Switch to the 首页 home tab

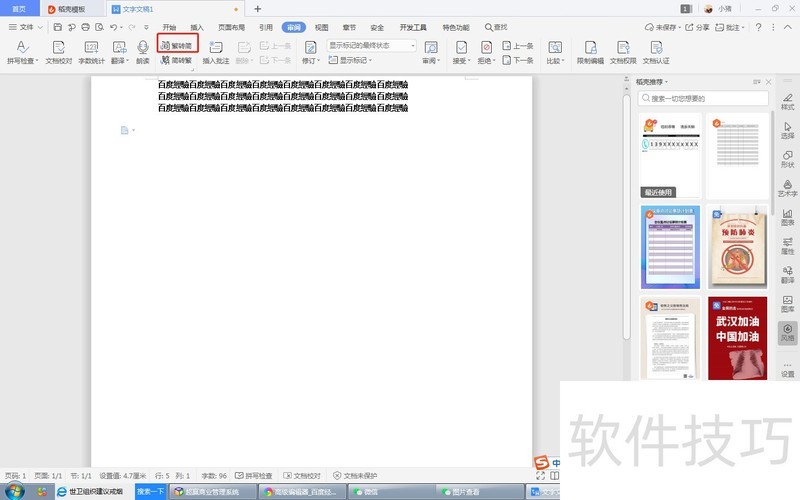point(19,9)
